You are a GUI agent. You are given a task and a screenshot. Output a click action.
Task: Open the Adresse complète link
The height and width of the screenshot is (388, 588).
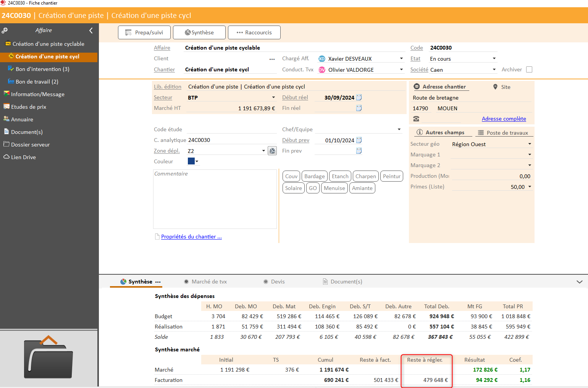point(504,119)
